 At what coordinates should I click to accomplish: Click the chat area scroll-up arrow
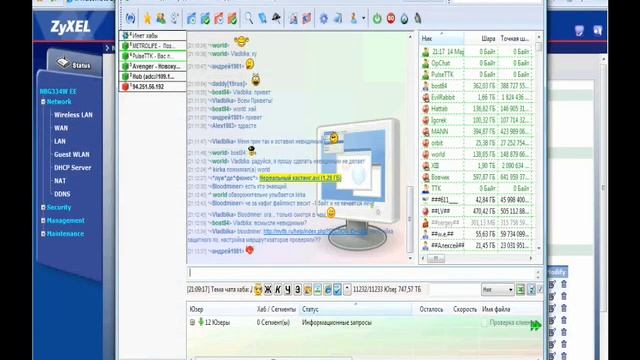click(410, 37)
